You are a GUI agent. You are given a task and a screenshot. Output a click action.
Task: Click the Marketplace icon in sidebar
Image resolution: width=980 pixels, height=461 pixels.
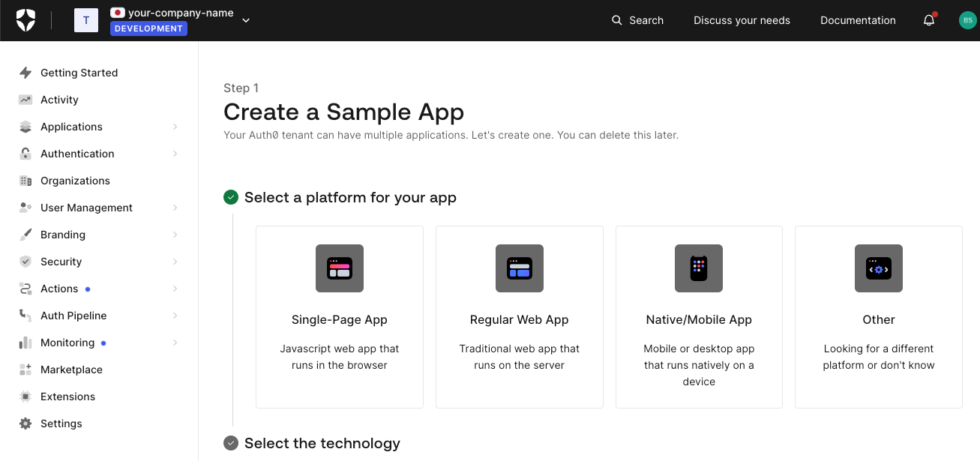point(25,370)
